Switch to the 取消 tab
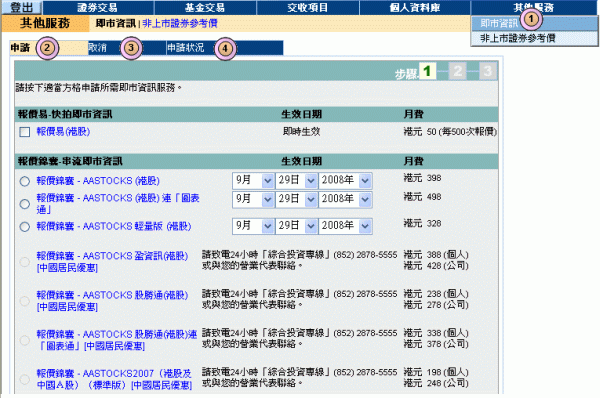600x398 pixels. pyautogui.click(x=127, y=48)
